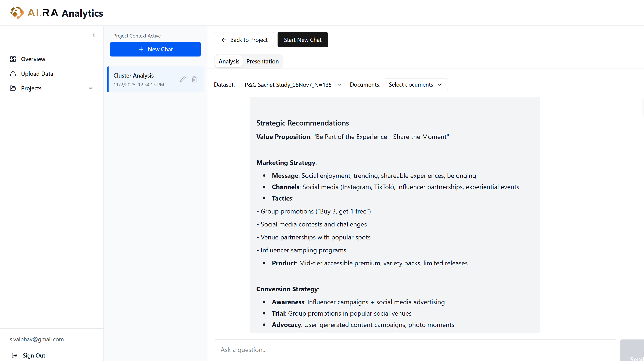Open the Select documents dropdown
Image resolution: width=644 pixels, height=361 pixels.
[x=416, y=85]
